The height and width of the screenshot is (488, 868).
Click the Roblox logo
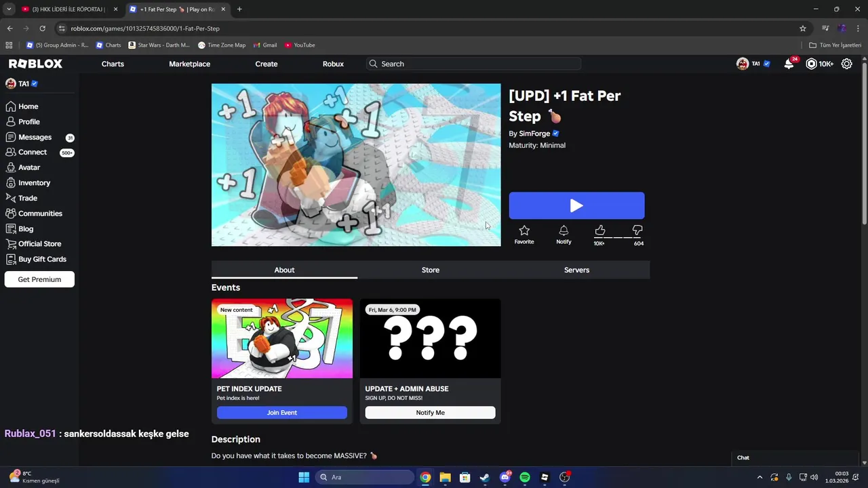tap(35, 64)
